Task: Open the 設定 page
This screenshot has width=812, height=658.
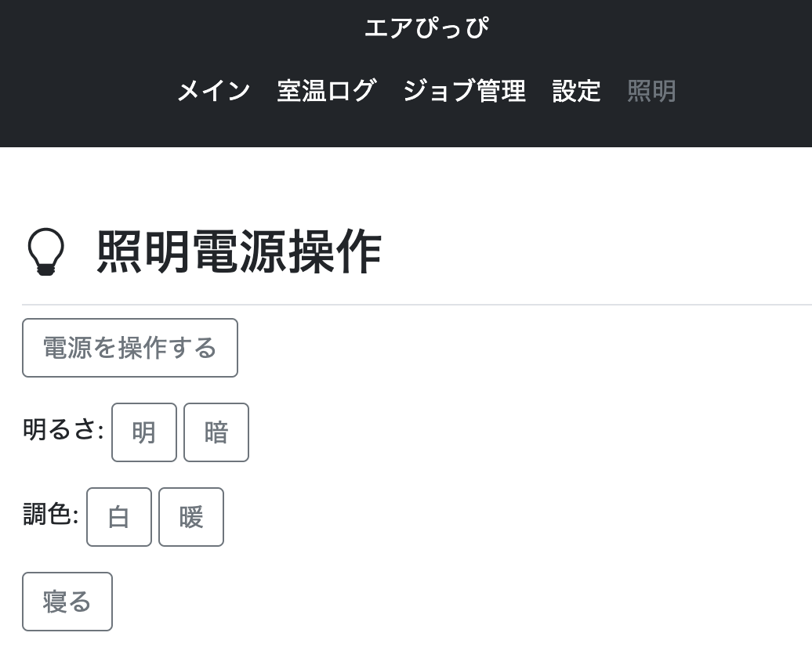Action: [576, 92]
